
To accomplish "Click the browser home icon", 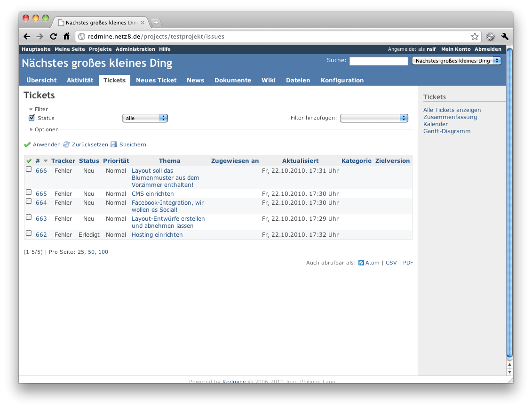I will pos(67,36).
